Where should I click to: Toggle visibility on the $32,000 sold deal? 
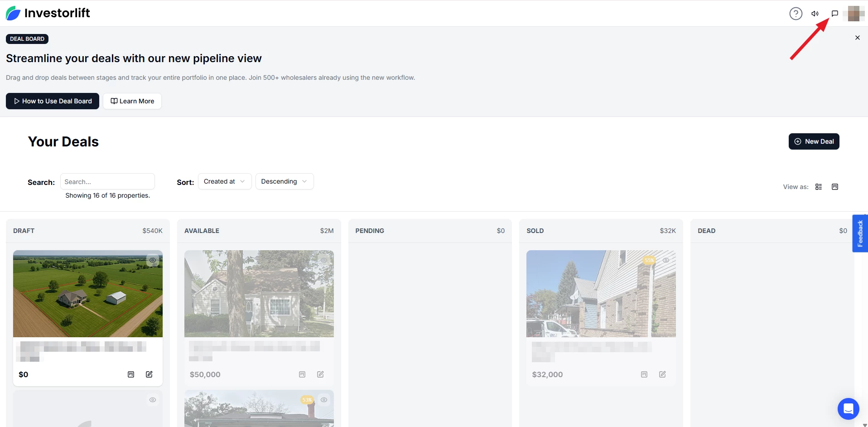tap(666, 260)
